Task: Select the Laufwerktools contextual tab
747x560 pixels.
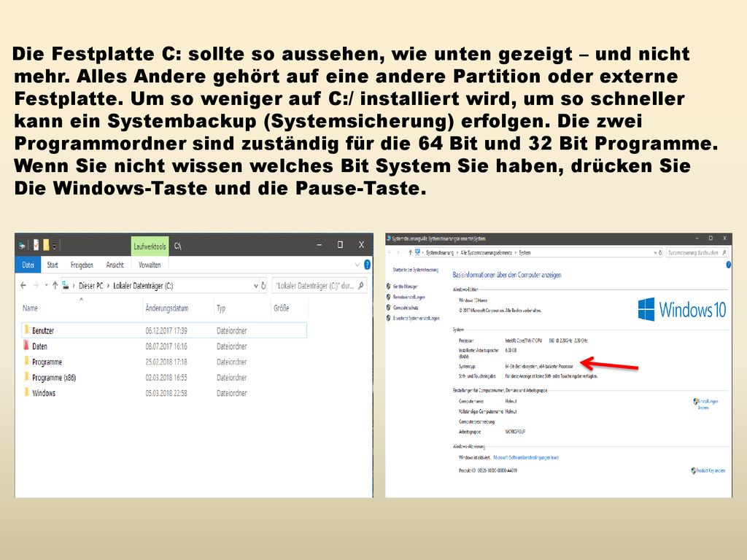Action: coord(150,246)
